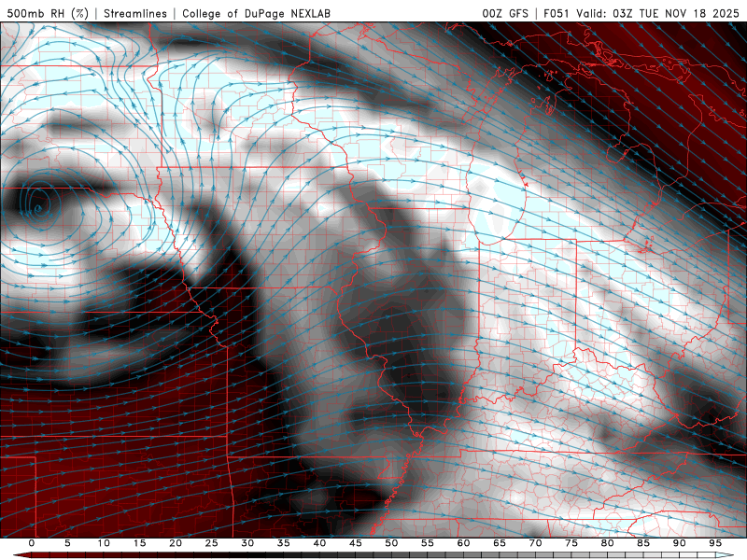Click the color bar label "60"
Viewport: 747px width, 560px height.
point(463,543)
